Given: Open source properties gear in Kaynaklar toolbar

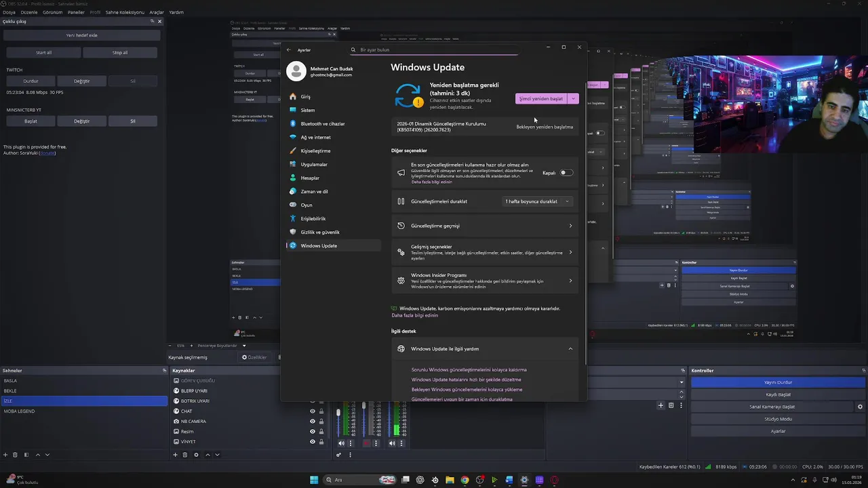Looking at the screenshot, I should tap(196, 455).
